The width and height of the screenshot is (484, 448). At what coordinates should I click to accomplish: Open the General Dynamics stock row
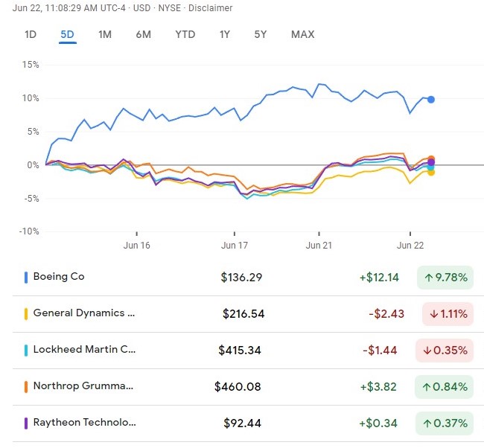click(84, 313)
